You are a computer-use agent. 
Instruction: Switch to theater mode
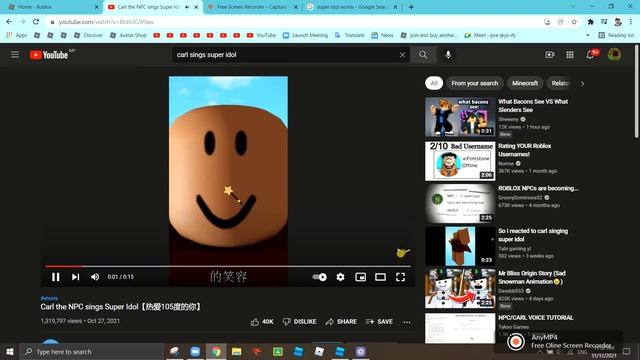(380, 277)
